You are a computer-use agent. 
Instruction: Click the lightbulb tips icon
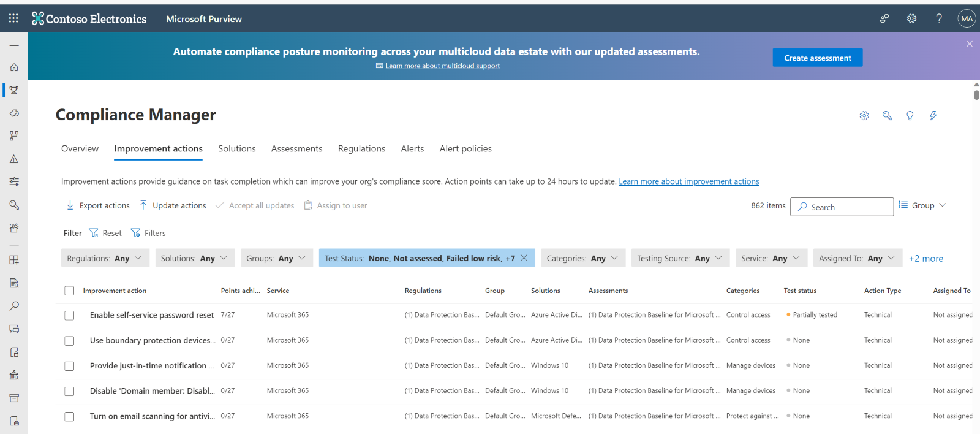click(x=910, y=115)
